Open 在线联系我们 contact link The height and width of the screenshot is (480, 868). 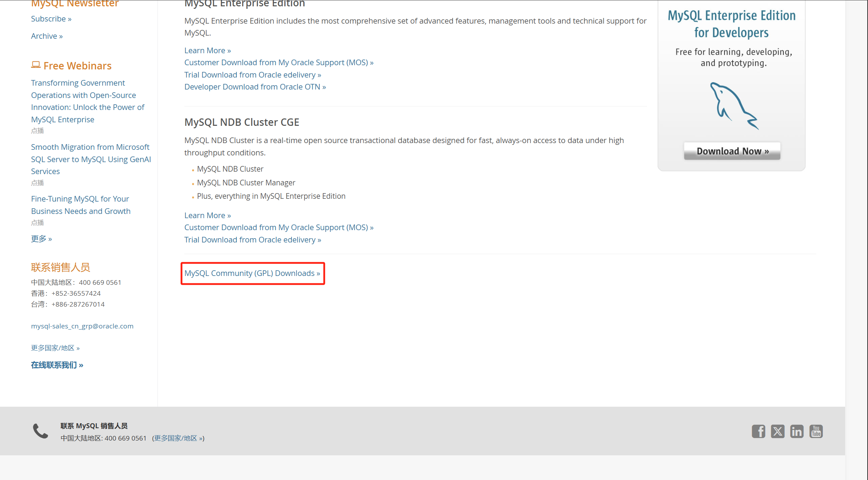pyautogui.click(x=57, y=365)
